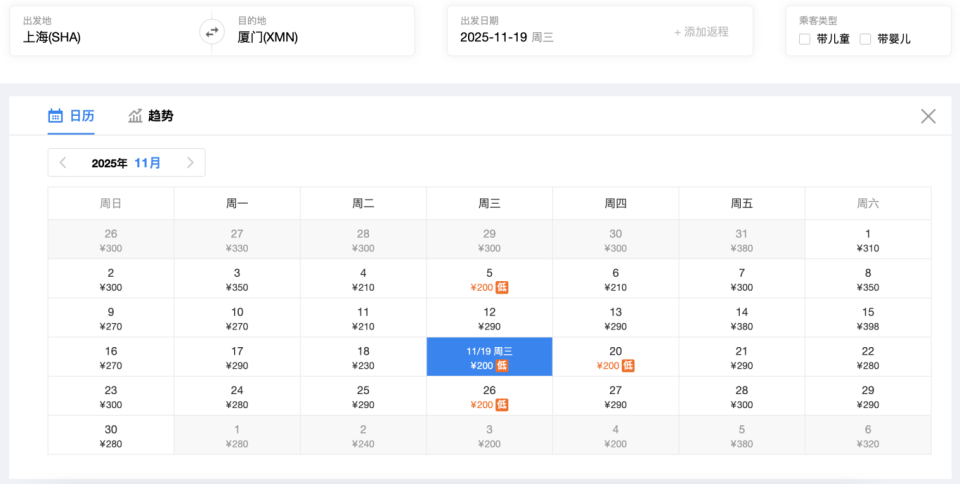Click 添加返程 to add return trip
The height and width of the screenshot is (484, 960).
pos(701,32)
